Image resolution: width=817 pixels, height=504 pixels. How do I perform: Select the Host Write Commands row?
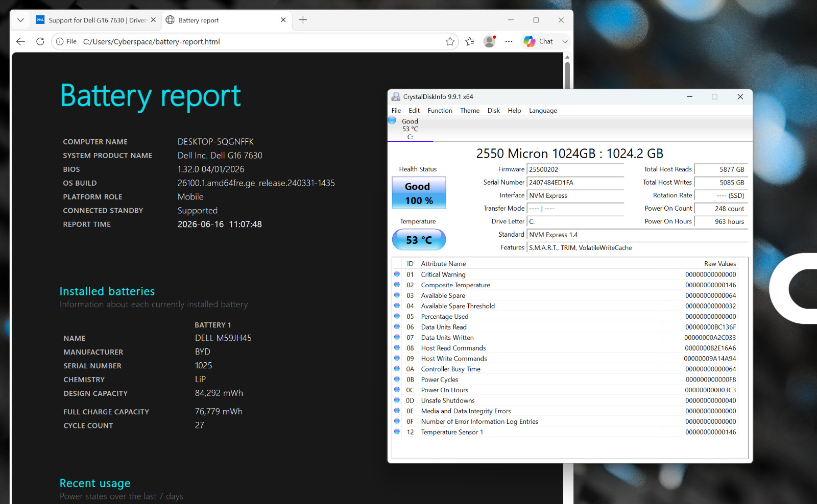(x=565, y=359)
